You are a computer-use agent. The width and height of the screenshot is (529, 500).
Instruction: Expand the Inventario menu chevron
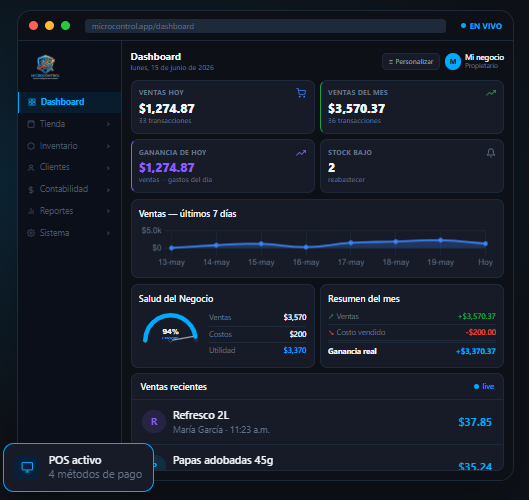(108, 146)
